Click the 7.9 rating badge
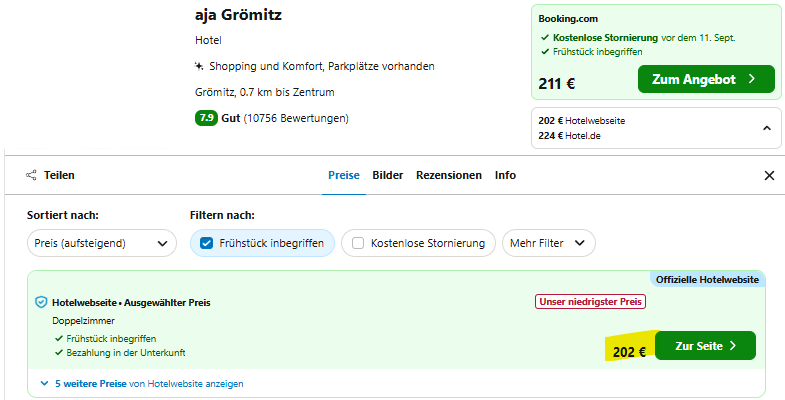 click(x=206, y=118)
